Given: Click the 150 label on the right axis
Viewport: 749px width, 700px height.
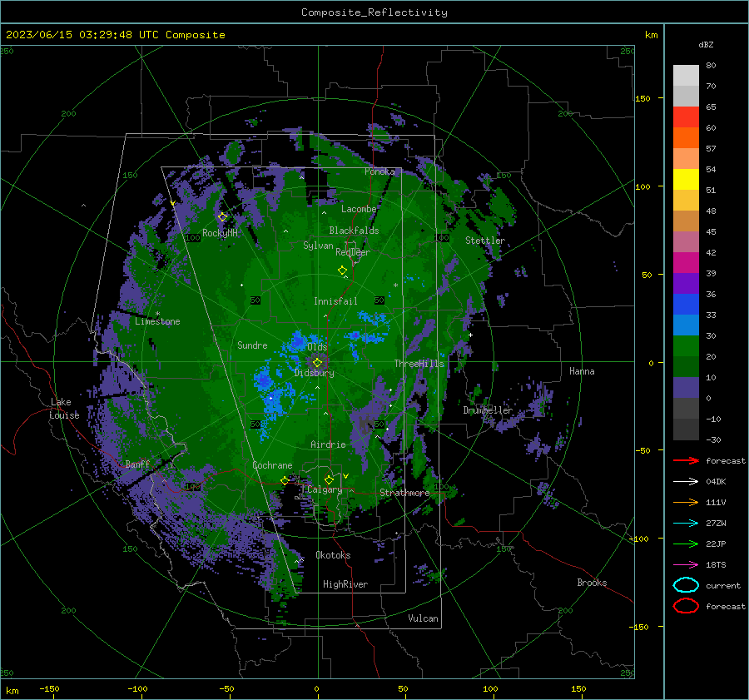Looking at the screenshot, I should tap(642, 98).
